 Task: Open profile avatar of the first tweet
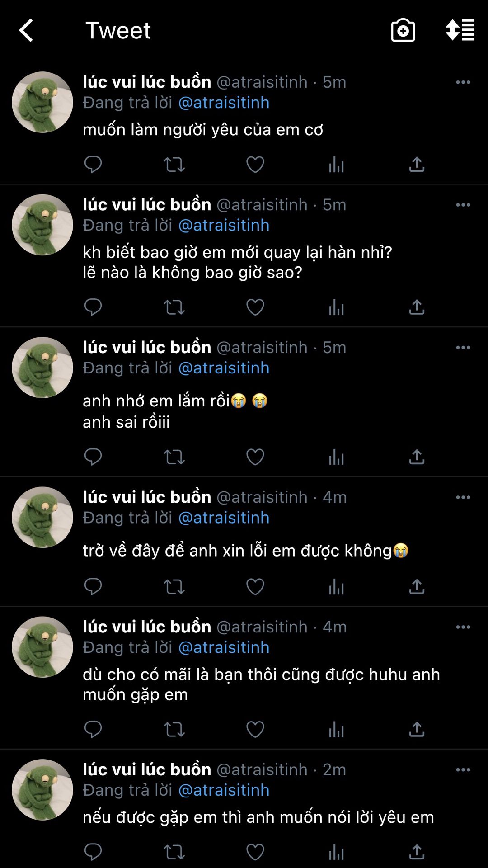42,102
